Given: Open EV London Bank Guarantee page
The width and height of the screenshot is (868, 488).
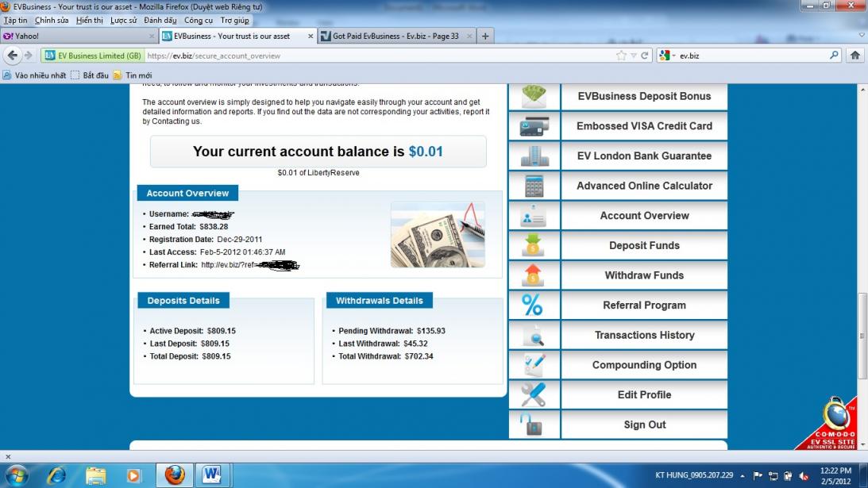Looking at the screenshot, I should (x=644, y=156).
